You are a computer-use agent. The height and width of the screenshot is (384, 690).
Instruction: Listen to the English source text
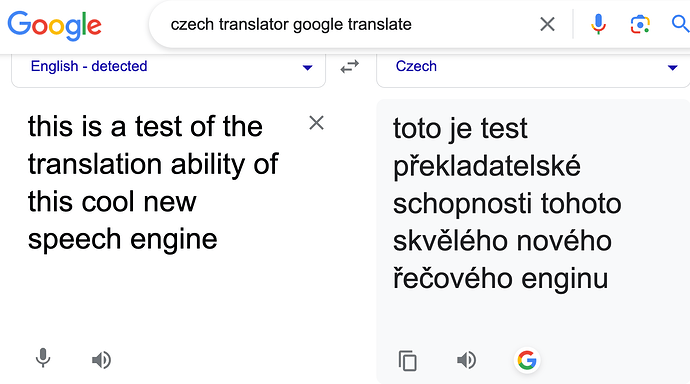tap(101, 360)
